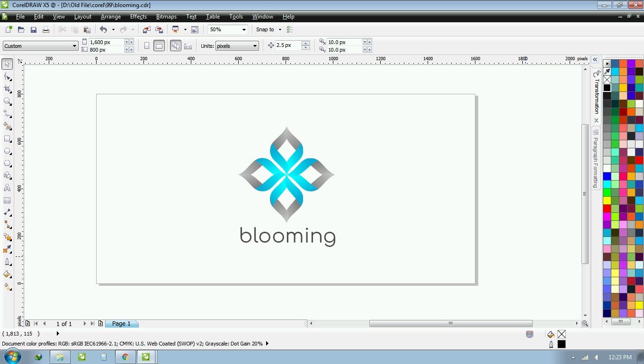Open the zoom level 50% dropdown
Viewport: 644px width, 364px height.
coord(244,29)
